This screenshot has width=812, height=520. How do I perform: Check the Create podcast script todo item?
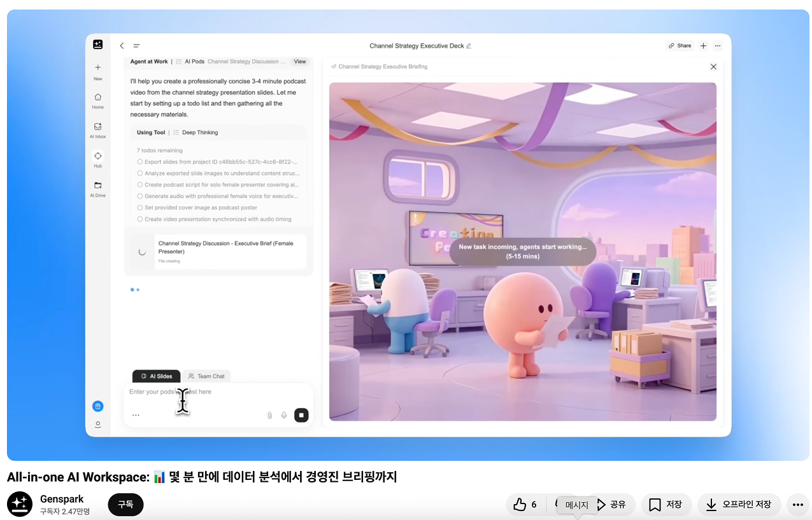pyautogui.click(x=139, y=185)
